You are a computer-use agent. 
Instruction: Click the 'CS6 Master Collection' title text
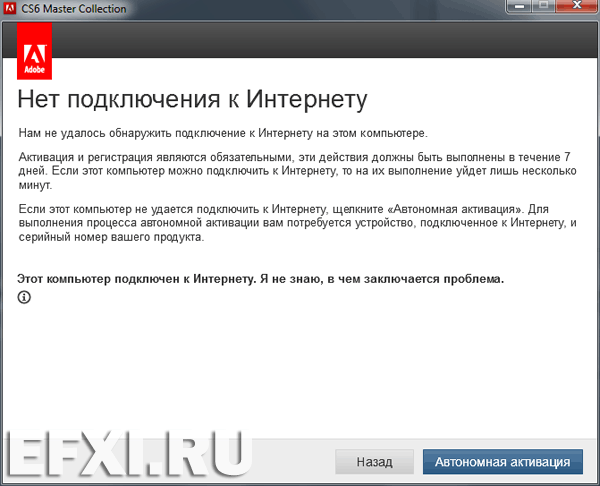click(73, 8)
